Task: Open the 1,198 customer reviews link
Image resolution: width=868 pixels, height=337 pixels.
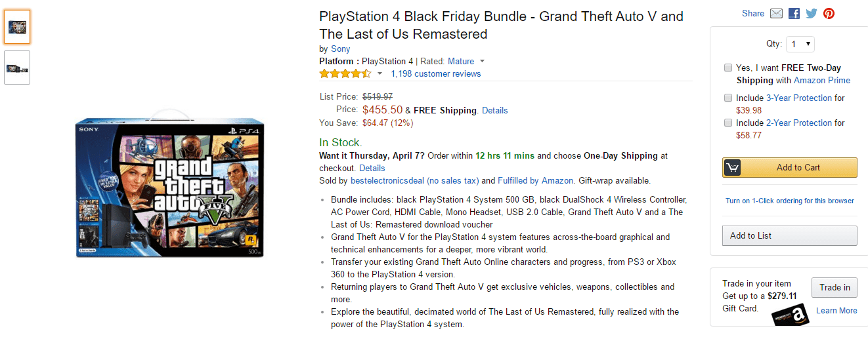Action: point(435,73)
